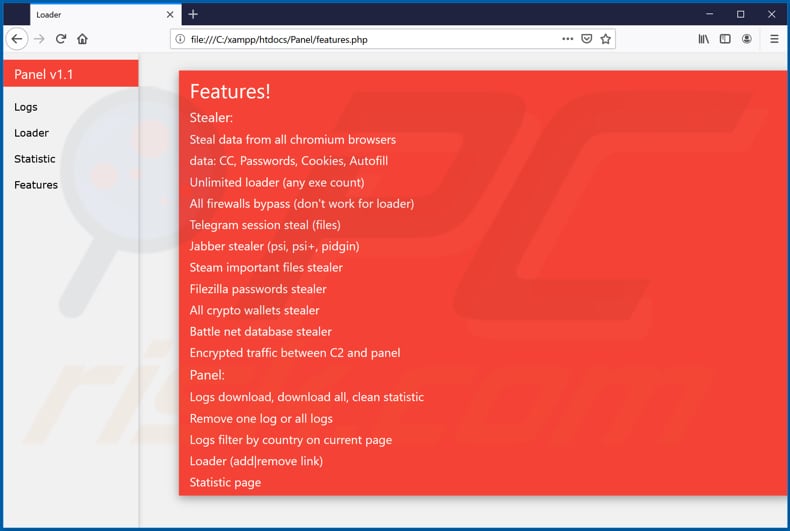Open Logs in the sidebar
The width and height of the screenshot is (790, 531).
[26, 107]
